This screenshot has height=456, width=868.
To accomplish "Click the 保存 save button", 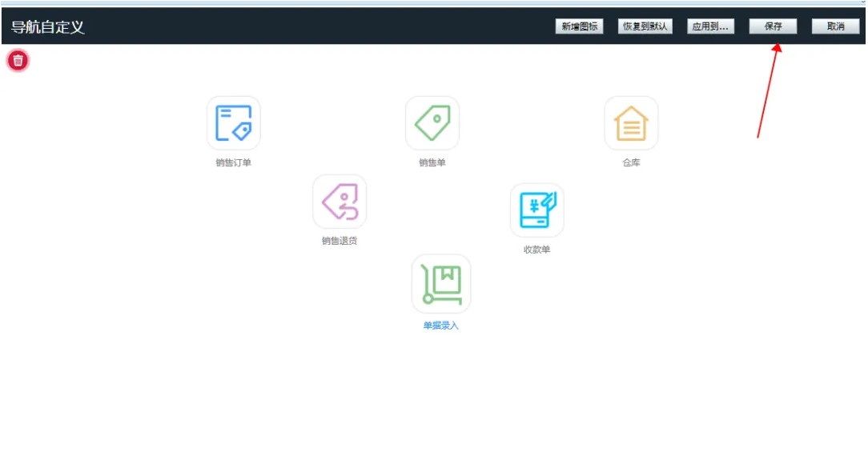I will 773,26.
